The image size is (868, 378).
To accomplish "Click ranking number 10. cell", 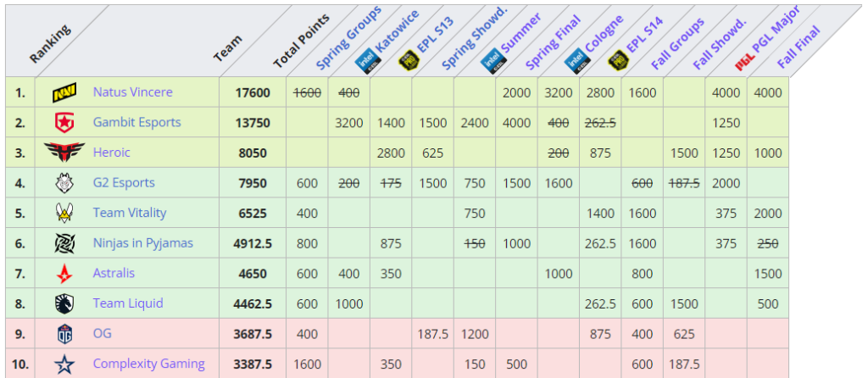I will (20, 364).
